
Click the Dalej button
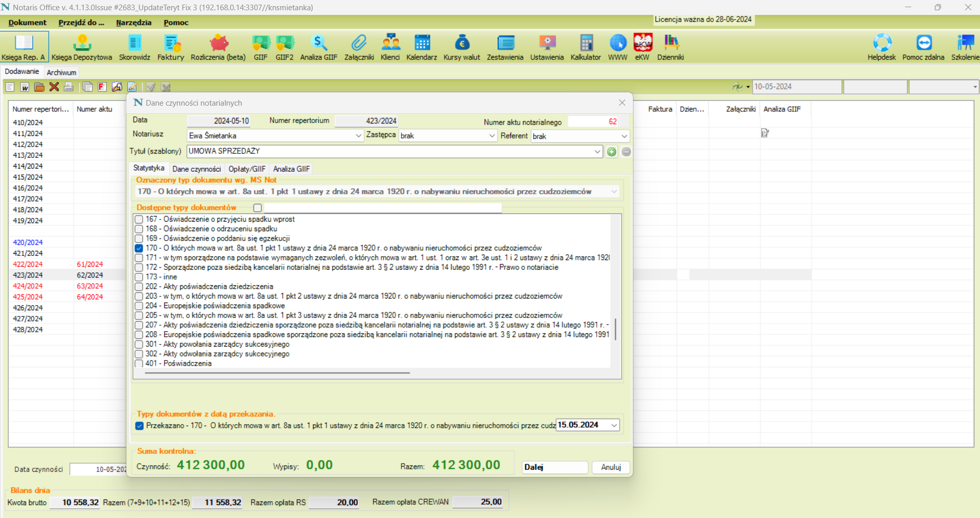[x=555, y=467]
